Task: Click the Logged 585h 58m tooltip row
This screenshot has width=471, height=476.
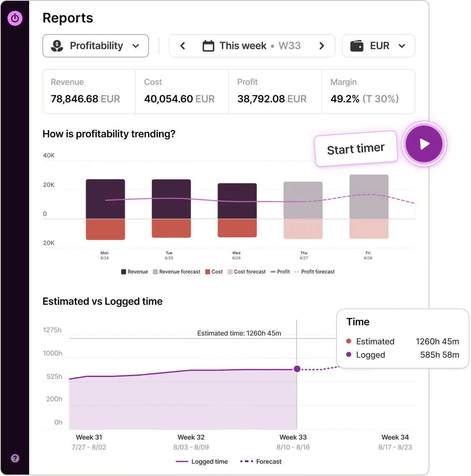Action: click(402, 355)
